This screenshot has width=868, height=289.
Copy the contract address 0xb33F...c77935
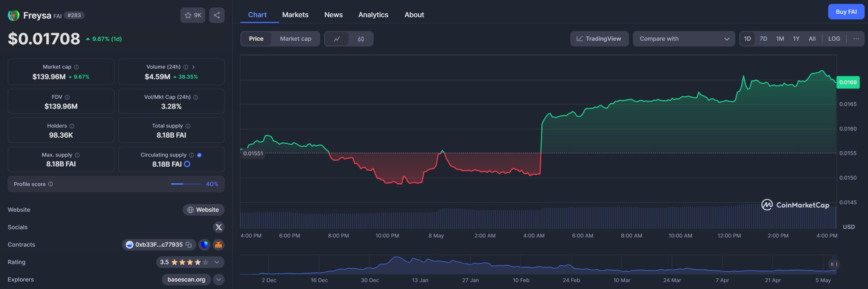189,245
